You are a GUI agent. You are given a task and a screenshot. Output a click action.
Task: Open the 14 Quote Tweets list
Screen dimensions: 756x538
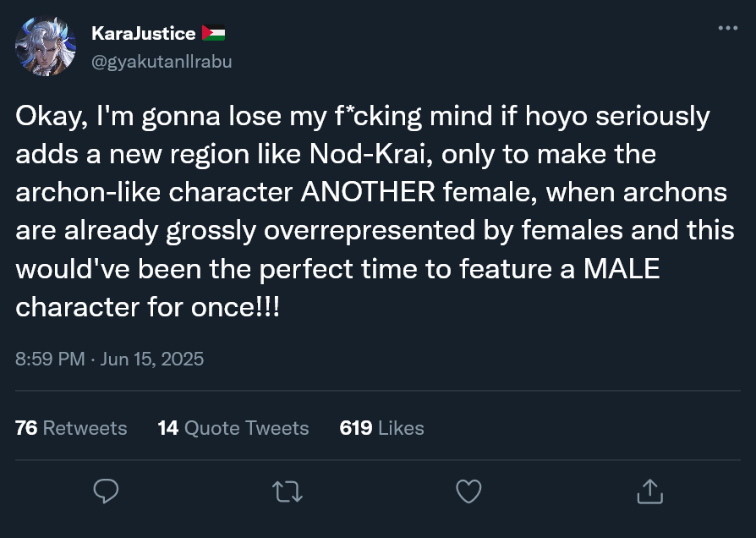click(233, 428)
